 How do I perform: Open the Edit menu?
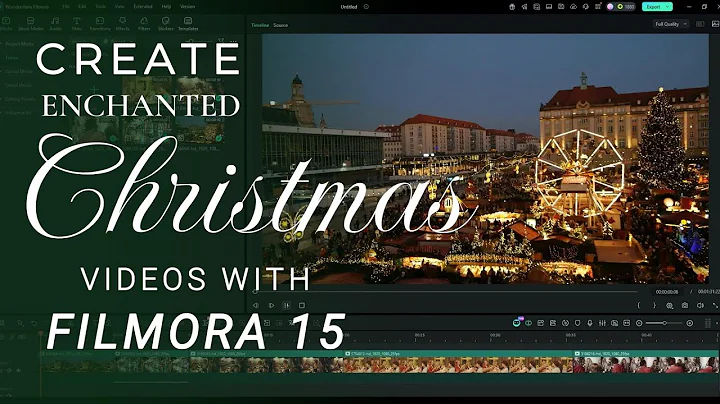[x=82, y=7]
